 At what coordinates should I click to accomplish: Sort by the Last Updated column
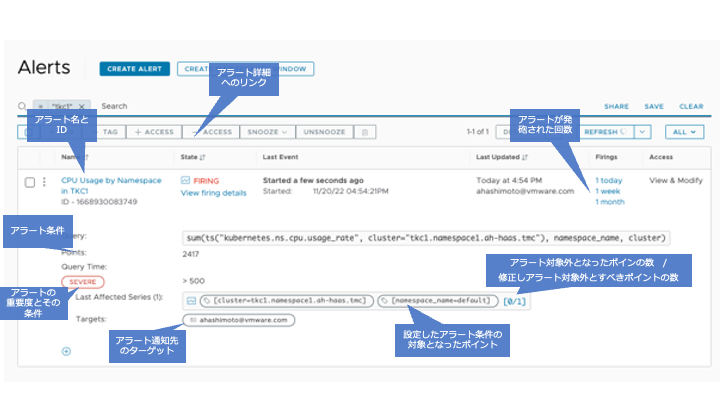click(x=502, y=157)
